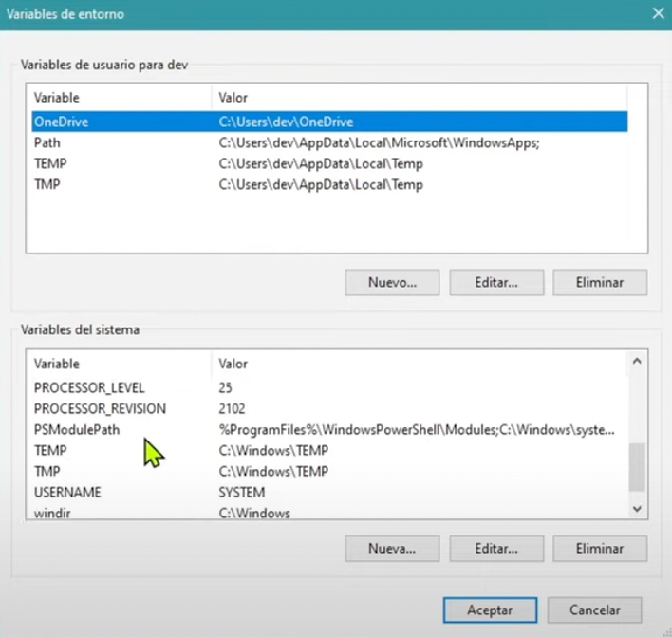Select the Path user variable
This screenshot has width=672, height=638.
point(47,142)
